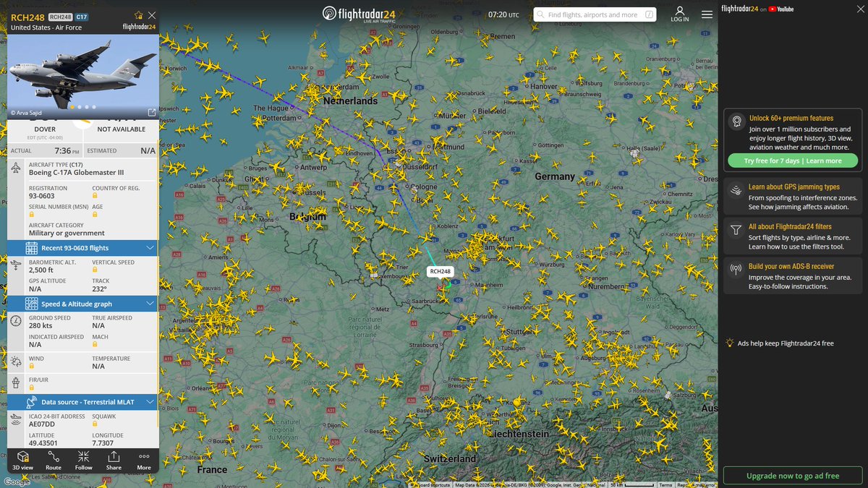Click the FIR/UIR control tower icon
This screenshot has height=488, width=868.
[17, 382]
